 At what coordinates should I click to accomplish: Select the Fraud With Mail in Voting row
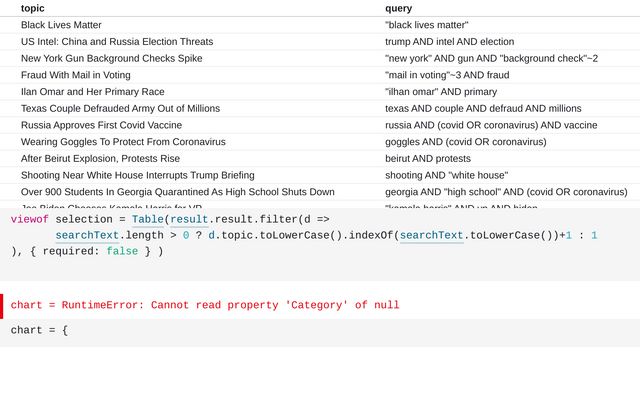tap(75, 75)
